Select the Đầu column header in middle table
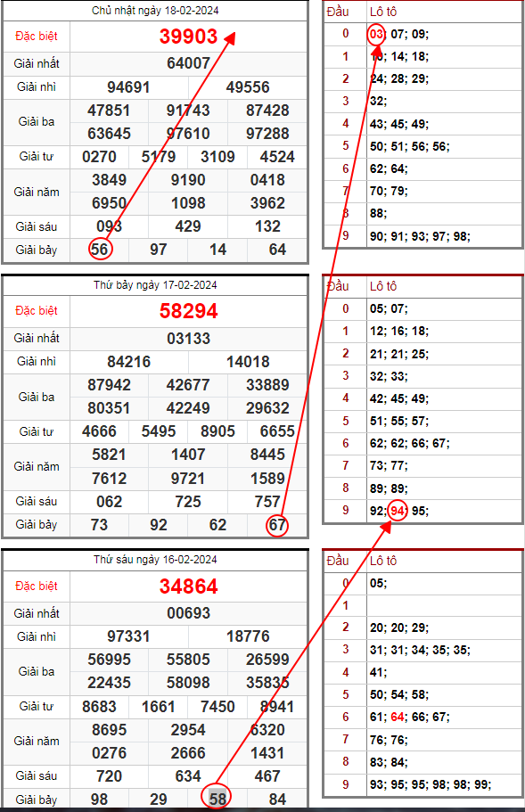The image size is (525, 812). 338,286
